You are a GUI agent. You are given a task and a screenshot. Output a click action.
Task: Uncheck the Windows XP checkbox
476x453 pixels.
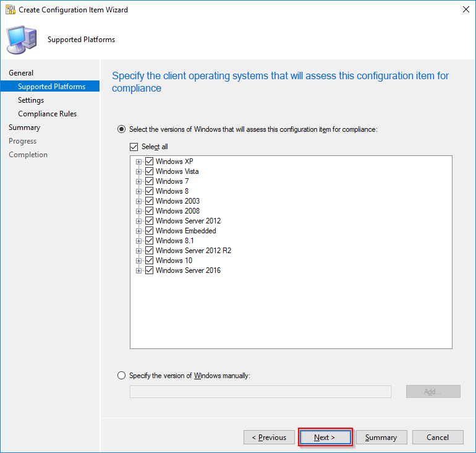149,161
